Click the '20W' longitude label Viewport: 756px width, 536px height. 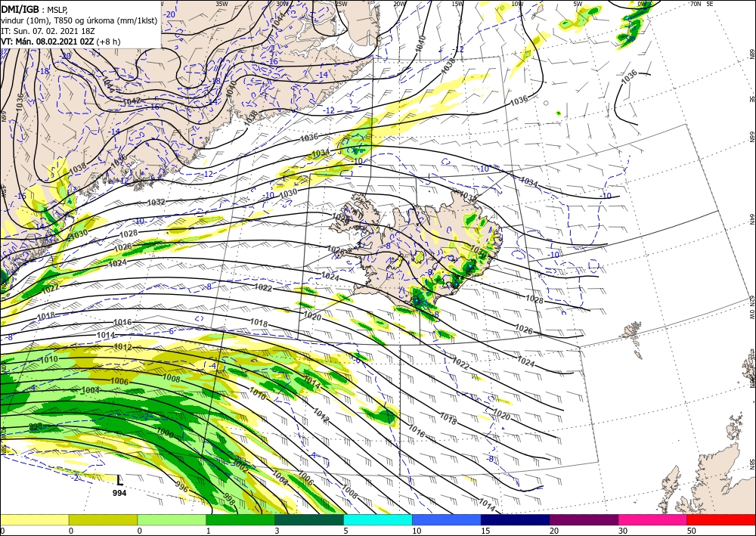coord(399,3)
